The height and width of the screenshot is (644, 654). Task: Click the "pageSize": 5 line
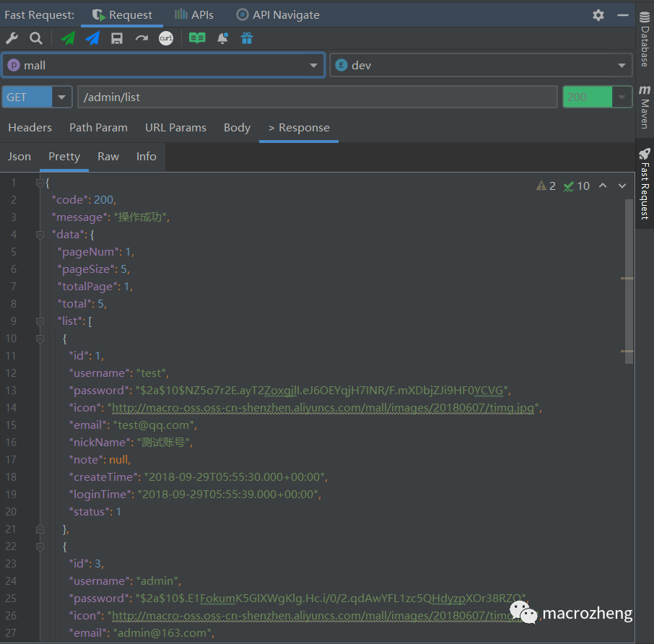pyautogui.click(x=94, y=269)
